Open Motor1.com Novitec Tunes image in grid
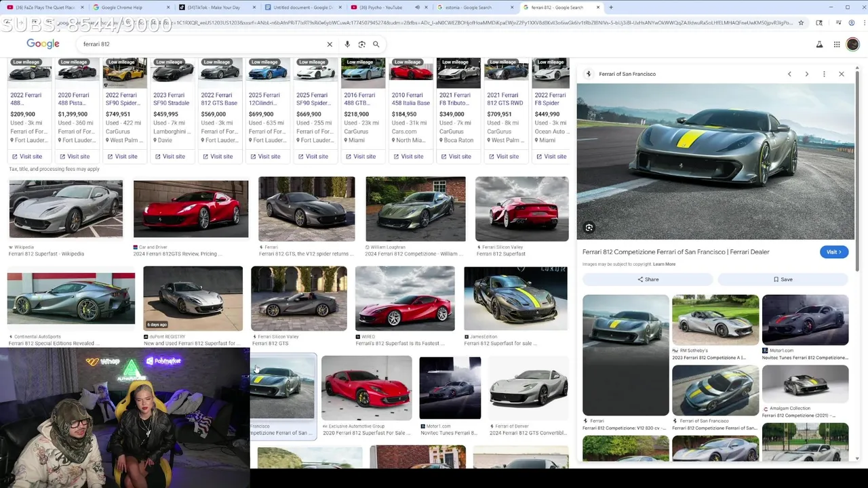Image resolution: width=868 pixels, height=488 pixels. [x=450, y=388]
